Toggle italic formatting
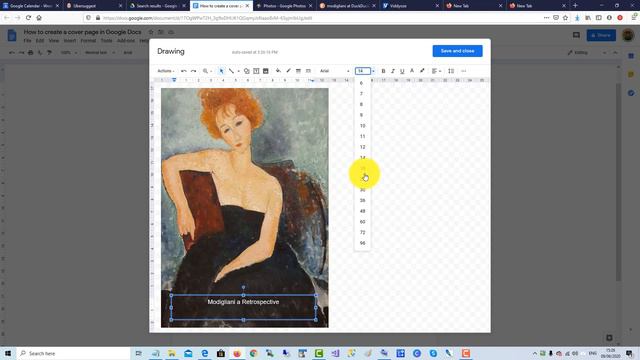 393,71
